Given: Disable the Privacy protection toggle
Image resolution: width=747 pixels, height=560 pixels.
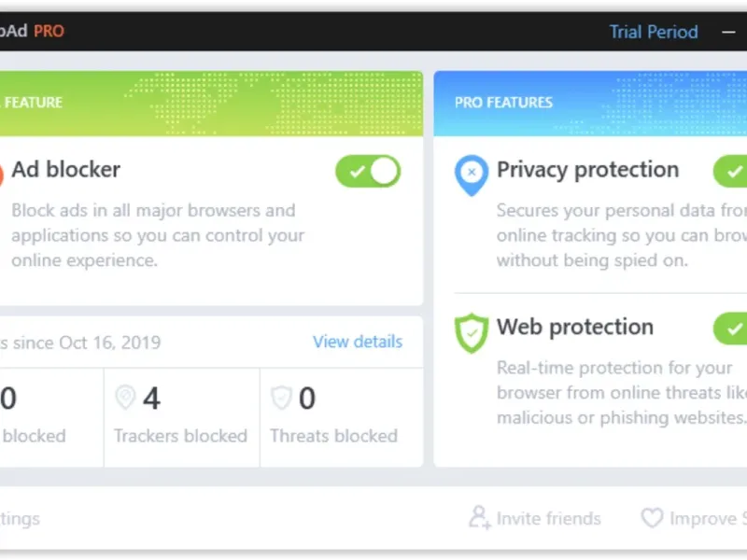Looking at the screenshot, I should 732,171.
